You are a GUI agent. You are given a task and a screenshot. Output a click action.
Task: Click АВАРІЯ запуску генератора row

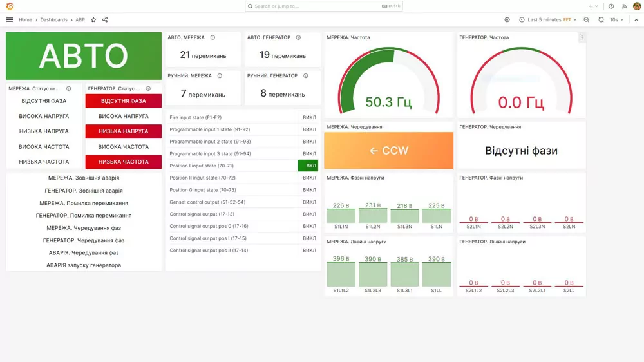point(84,265)
